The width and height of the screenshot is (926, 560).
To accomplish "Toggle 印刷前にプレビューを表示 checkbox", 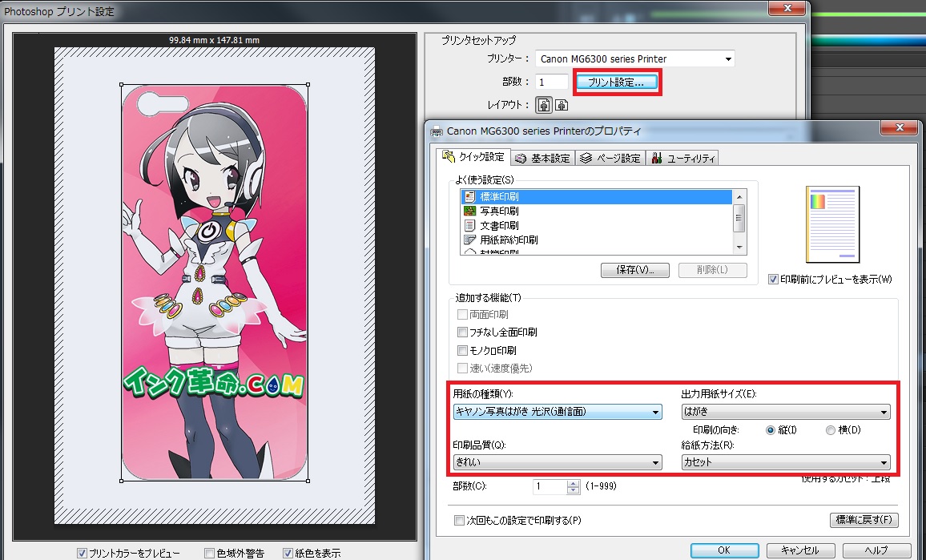I will click(773, 280).
